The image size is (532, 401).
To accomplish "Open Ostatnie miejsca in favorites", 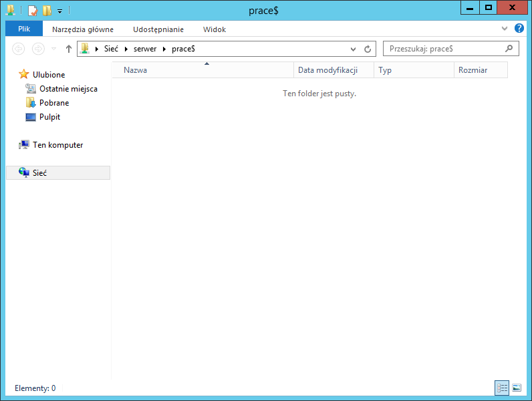I will coord(68,89).
